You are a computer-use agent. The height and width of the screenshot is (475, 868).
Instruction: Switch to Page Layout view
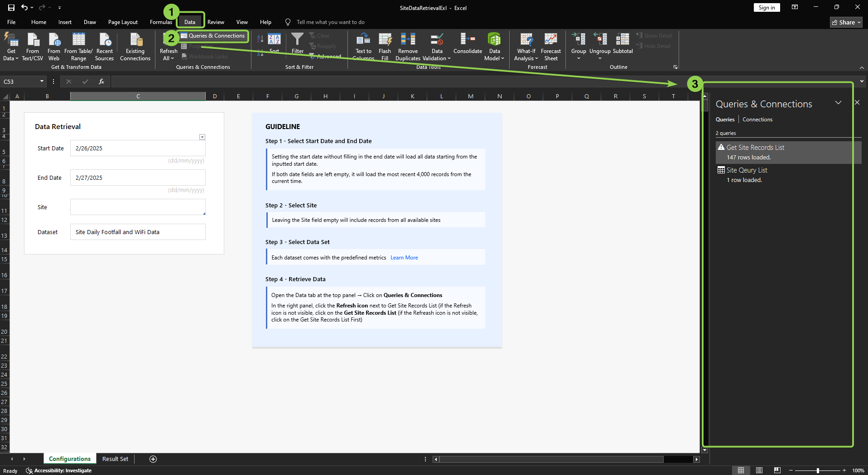759,470
